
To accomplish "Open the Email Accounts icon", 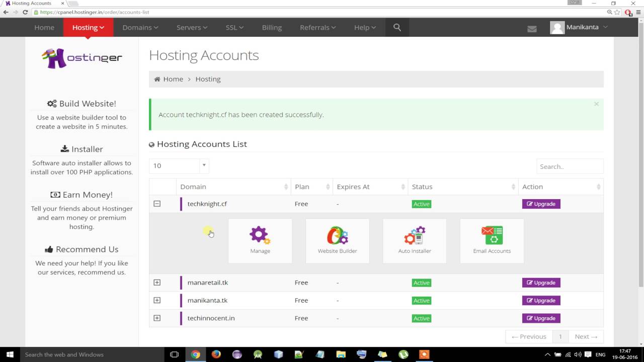I will click(492, 241).
